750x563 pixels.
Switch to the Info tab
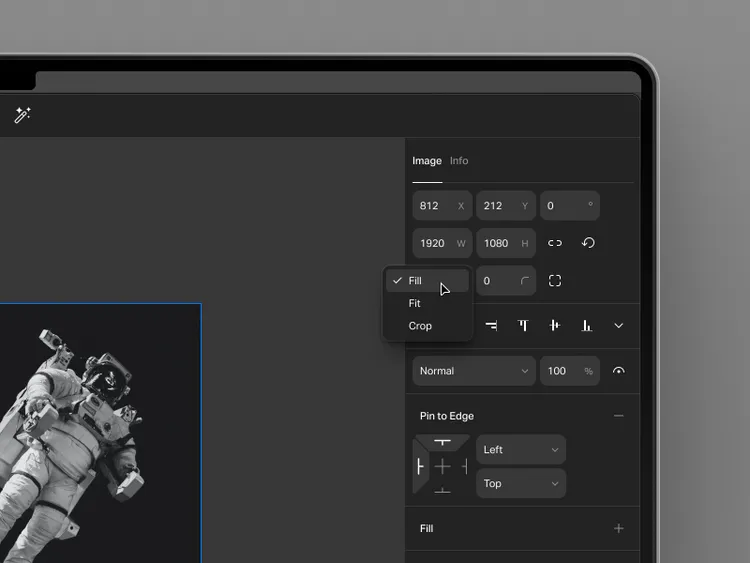[459, 161]
